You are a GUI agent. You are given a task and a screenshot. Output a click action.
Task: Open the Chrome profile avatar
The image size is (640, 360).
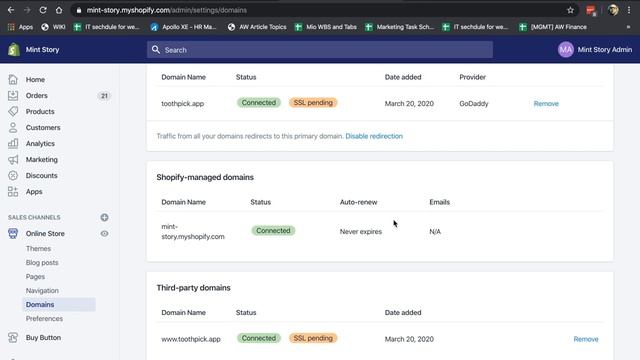coord(613,10)
